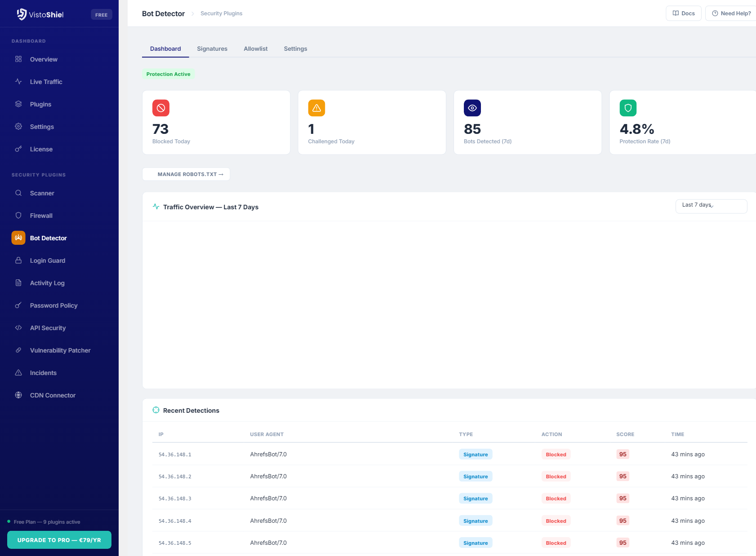Click the VistoShield shield logo icon
This screenshot has height=556, width=756.
click(22, 14)
